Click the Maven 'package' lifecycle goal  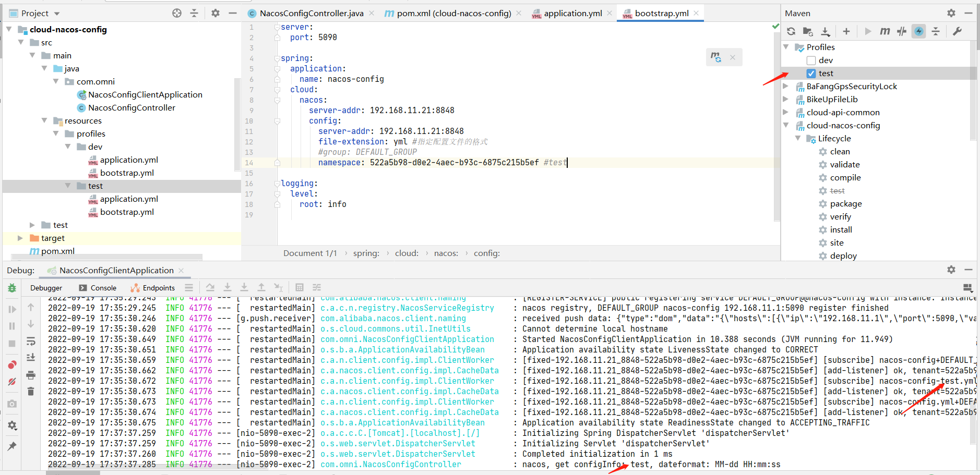pos(845,204)
